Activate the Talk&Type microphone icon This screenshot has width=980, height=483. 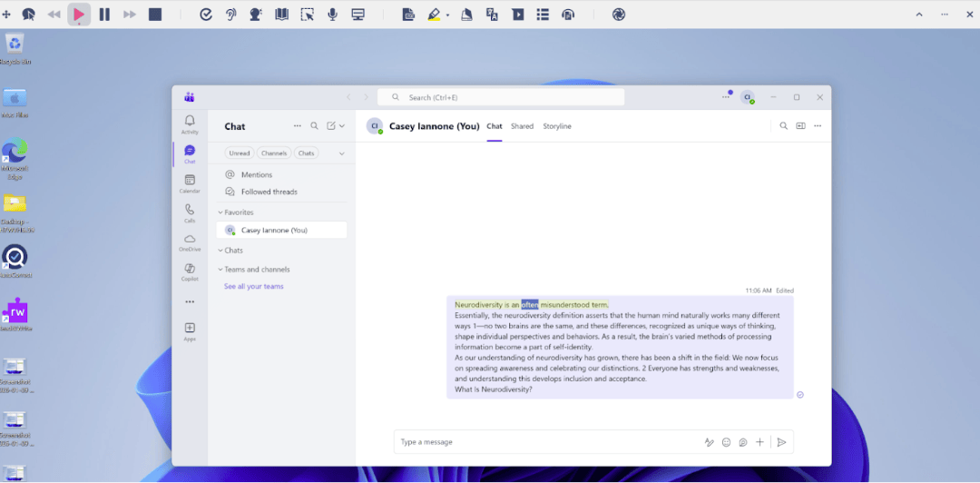click(332, 15)
